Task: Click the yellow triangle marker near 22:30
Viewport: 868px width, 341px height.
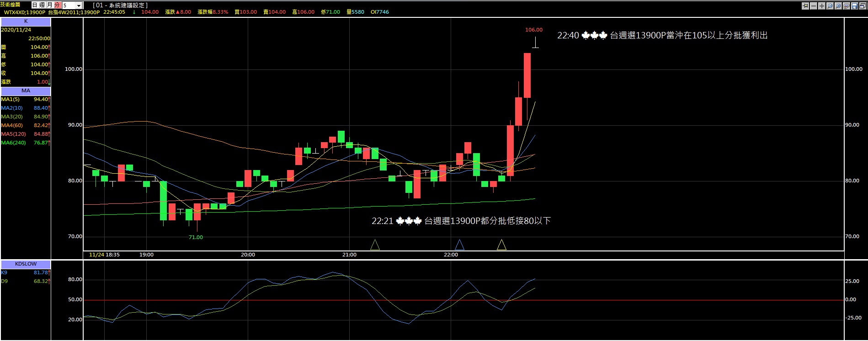Action: (501, 245)
